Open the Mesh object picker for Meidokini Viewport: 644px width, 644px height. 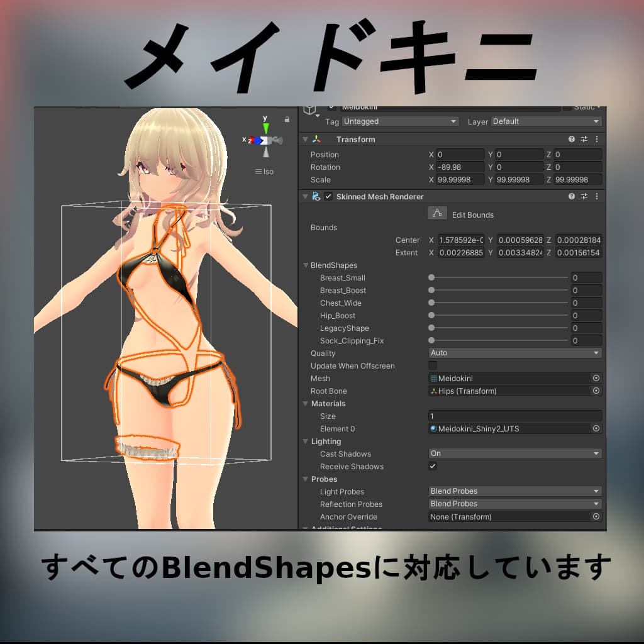(596, 378)
